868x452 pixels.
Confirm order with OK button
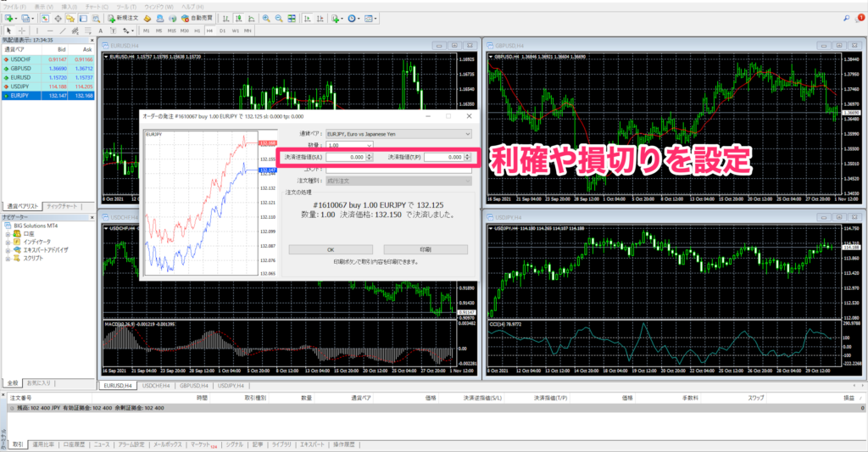(331, 250)
